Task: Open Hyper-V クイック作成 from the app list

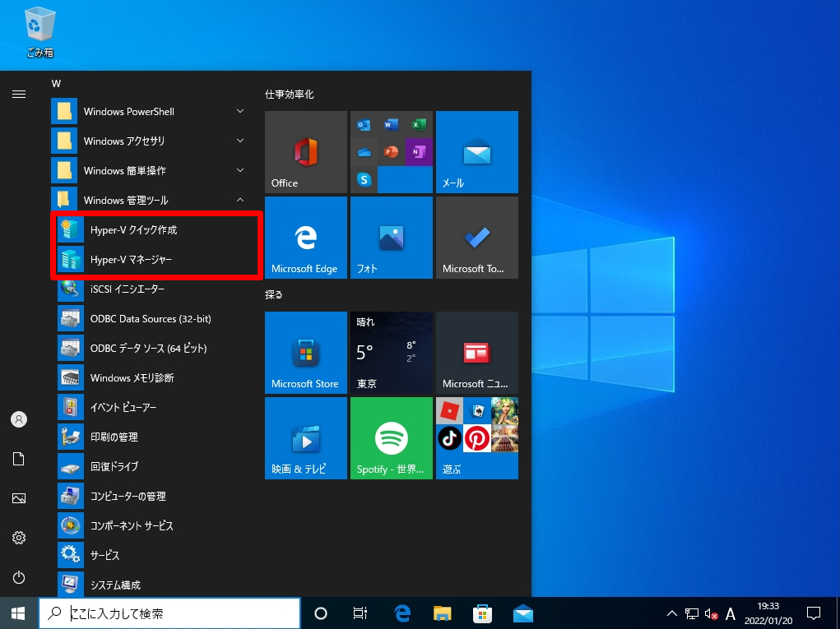Action: click(x=155, y=230)
